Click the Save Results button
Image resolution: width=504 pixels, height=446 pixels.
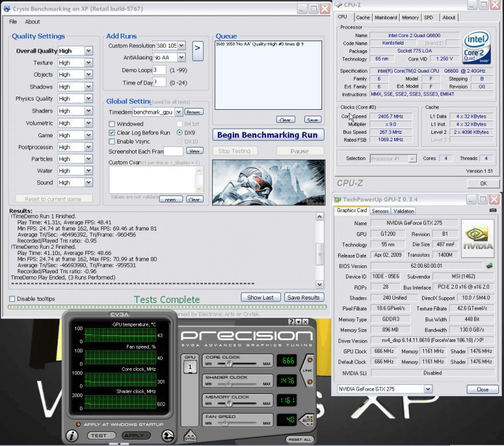coord(303,297)
